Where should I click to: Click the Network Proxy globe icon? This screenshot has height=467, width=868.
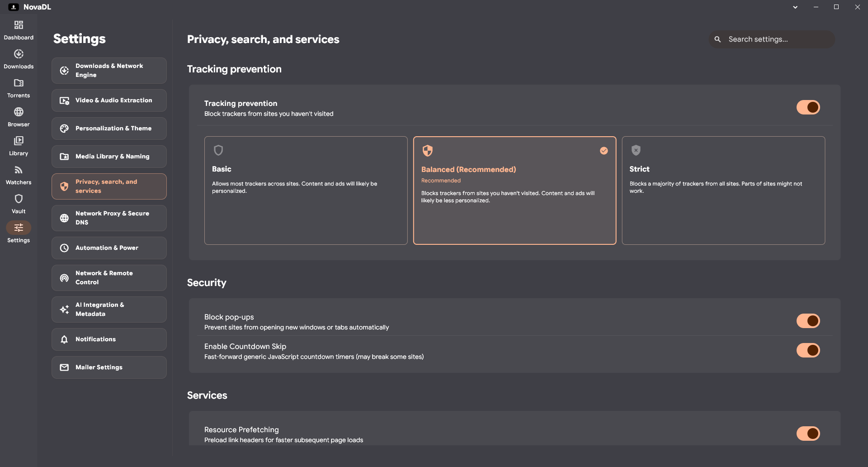point(64,218)
